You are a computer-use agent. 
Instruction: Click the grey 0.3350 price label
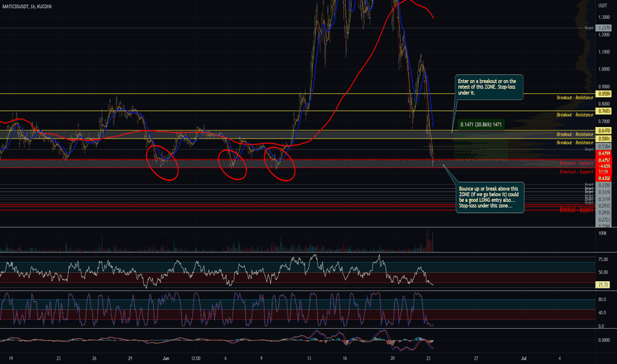(x=604, y=185)
